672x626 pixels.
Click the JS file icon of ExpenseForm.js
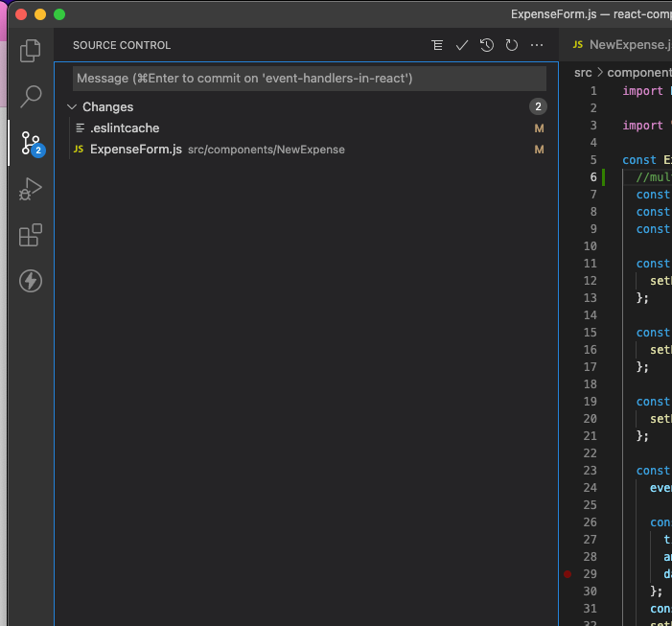(79, 150)
